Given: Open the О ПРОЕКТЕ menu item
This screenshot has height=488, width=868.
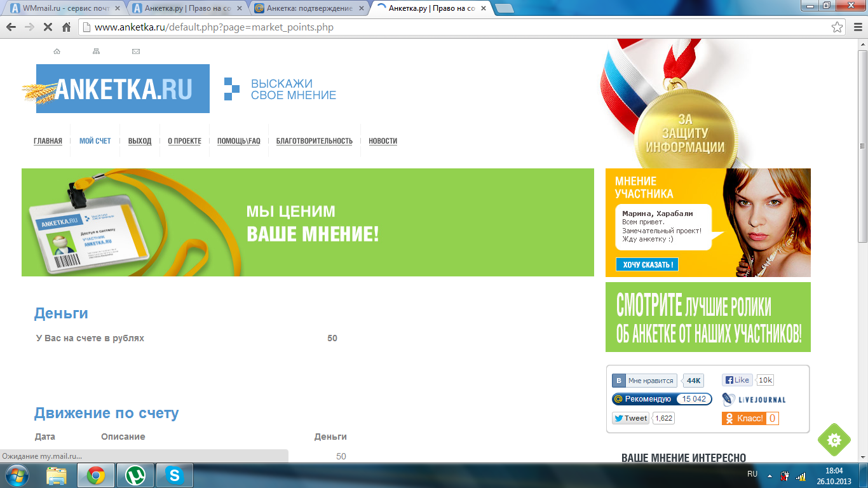Looking at the screenshot, I should point(184,141).
